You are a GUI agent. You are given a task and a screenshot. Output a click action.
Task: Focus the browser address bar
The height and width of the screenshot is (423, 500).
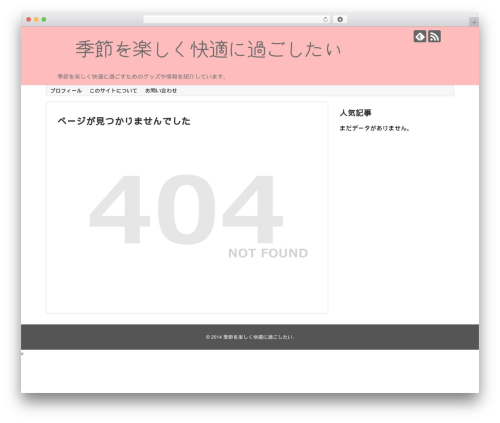point(237,19)
